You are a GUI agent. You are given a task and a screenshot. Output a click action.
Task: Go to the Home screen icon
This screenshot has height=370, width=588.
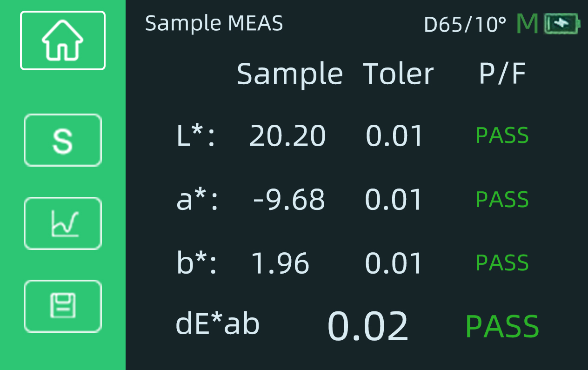coord(63,40)
